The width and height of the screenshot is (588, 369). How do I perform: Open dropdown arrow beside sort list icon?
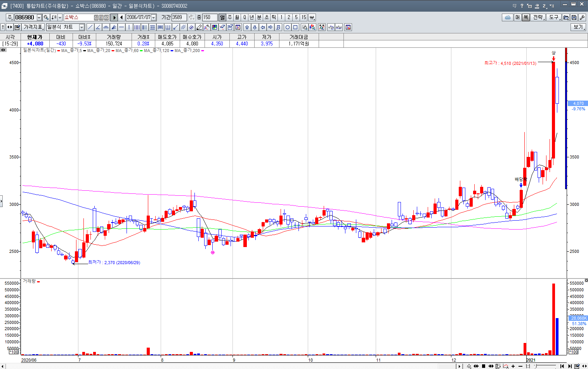60,17
